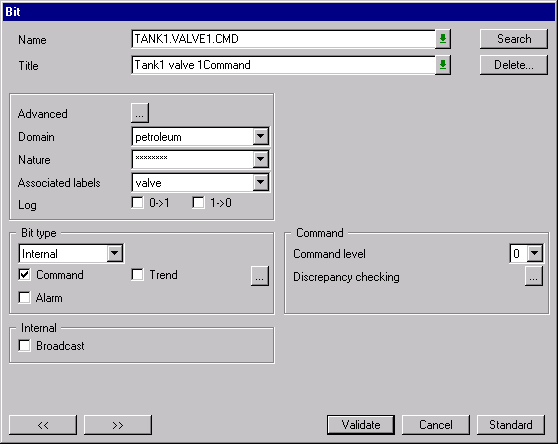Click the Title input field
This screenshot has width=558, height=444.
coord(284,65)
